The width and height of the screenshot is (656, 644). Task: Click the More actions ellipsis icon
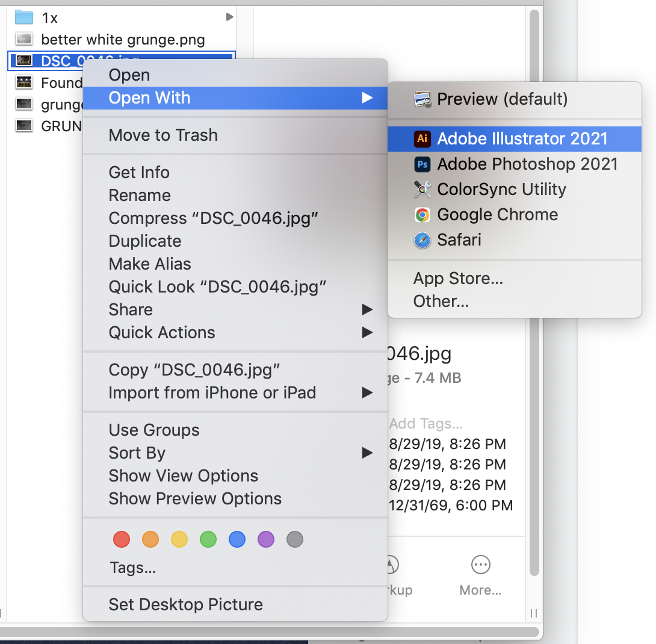click(480, 565)
